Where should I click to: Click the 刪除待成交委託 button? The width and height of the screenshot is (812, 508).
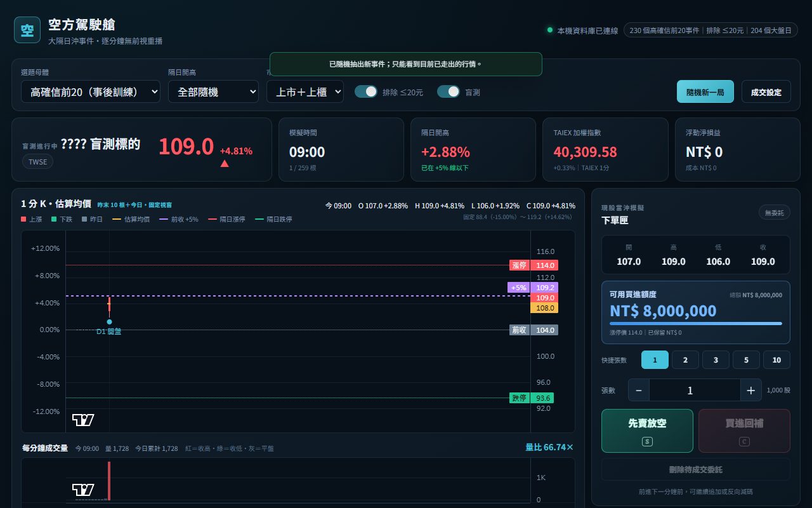[x=696, y=469]
